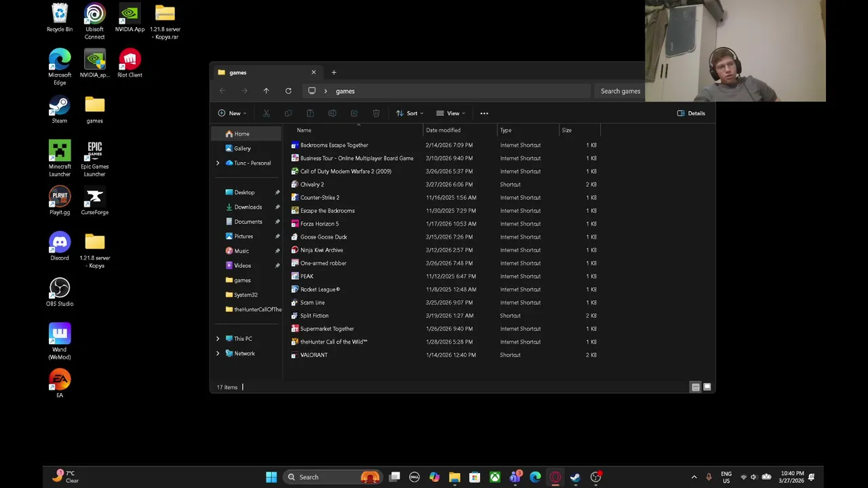868x488 pixels.
Task: Toggle the Details pane
Action: [691, 113]
